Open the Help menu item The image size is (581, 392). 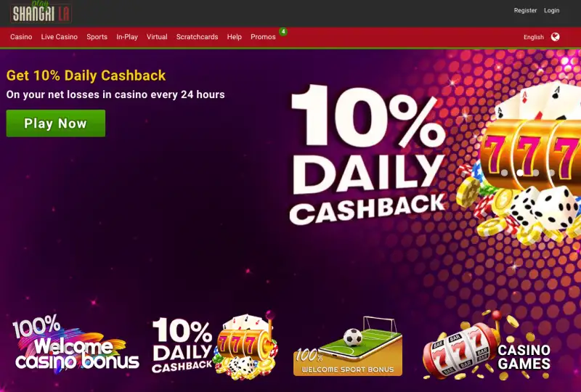[x=234, y=37]
